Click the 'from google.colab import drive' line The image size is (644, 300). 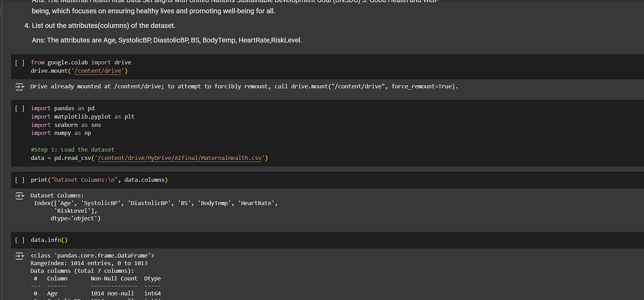(x=81, y=63)
